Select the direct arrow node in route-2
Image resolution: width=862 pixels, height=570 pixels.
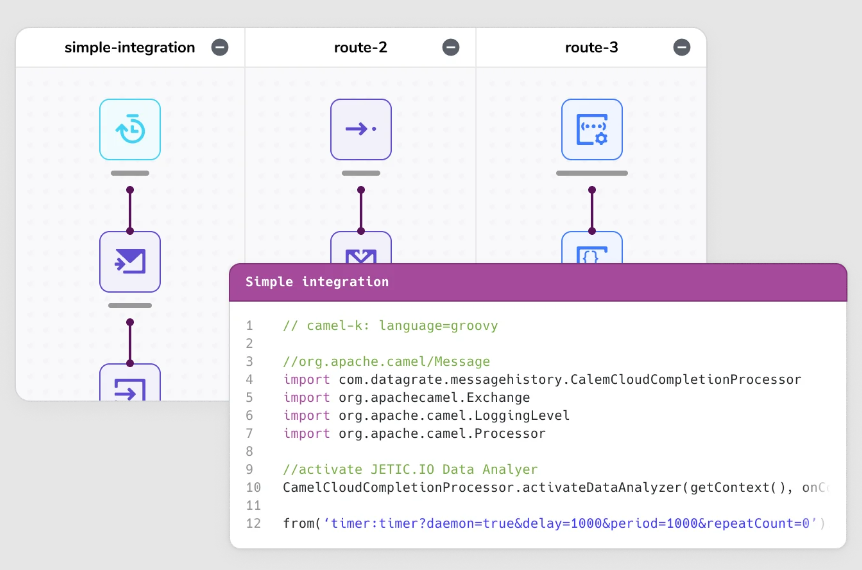pyautogui.click(x=361, y=130)
